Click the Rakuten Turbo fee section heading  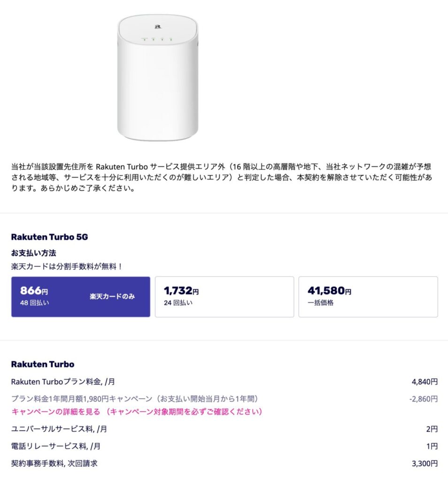[x=43, y=364]
